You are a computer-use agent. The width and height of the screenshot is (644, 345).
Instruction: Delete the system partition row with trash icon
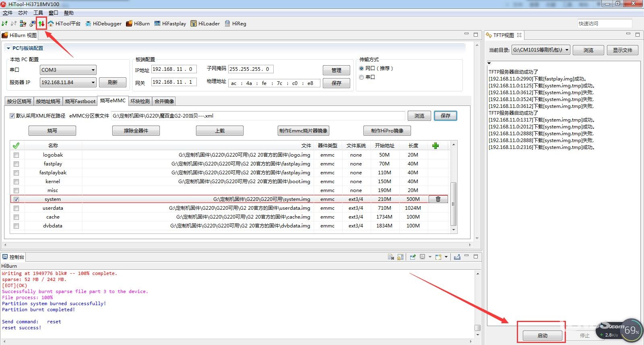pos(438,199)
